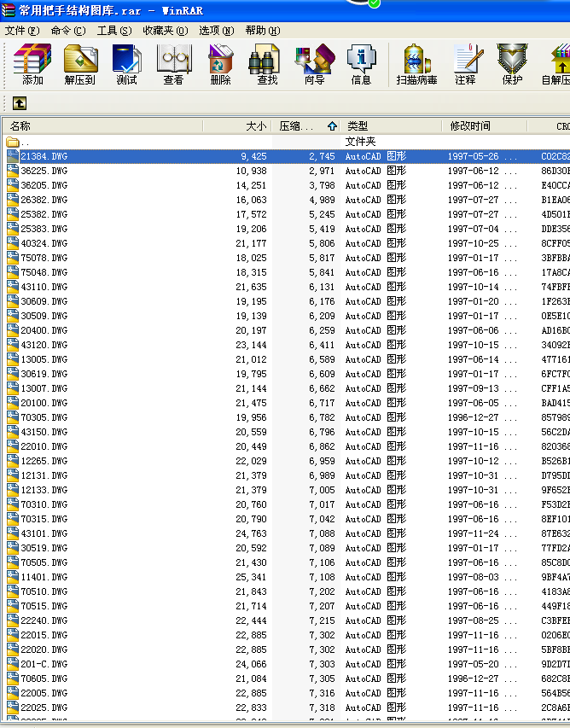Select file 20100.DWG
Viewport: 570px width, 728px height.
click(x=44, y=403)
